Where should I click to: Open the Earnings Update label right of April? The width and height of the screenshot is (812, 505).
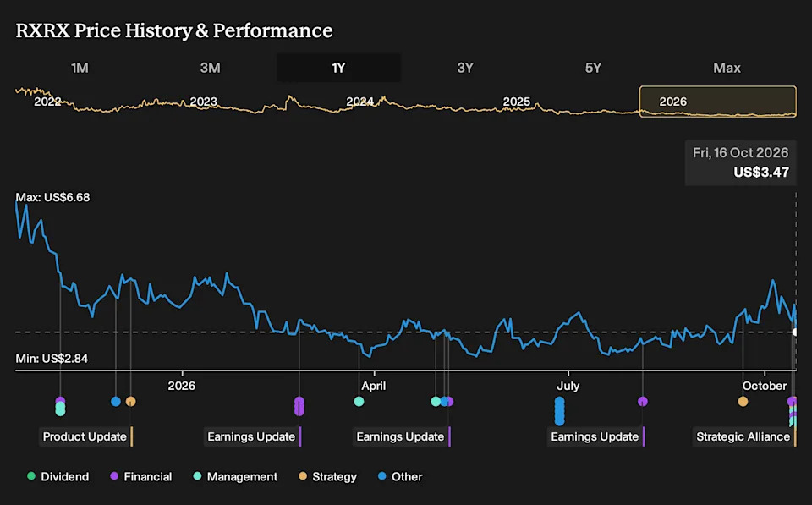pos(402,436)
